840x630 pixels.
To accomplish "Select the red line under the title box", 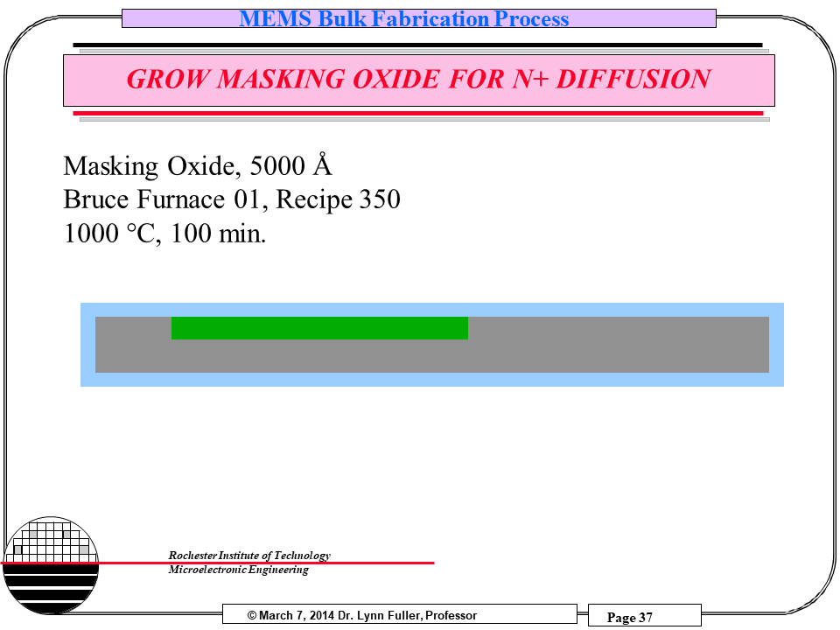I will coord(417,113).
